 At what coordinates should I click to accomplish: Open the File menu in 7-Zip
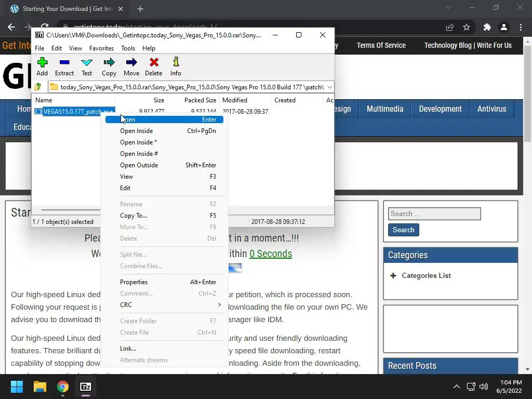[x=39, y=48]
